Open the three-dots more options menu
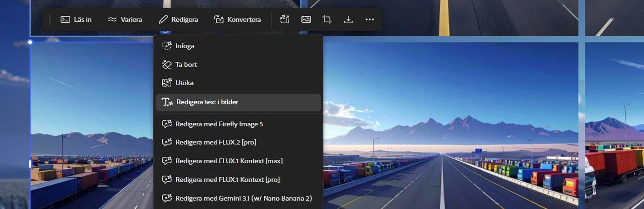This screenshot has width=644, height=209. point(370,19)
